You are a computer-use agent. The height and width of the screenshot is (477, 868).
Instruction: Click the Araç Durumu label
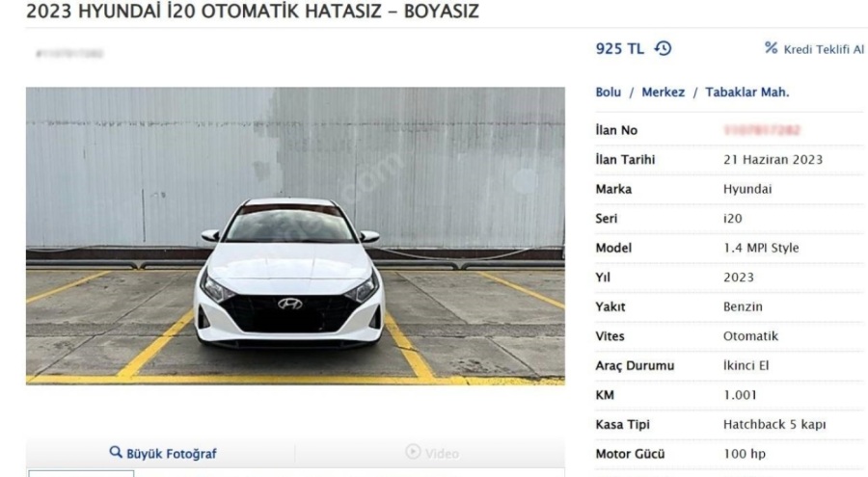click(635, 365)
